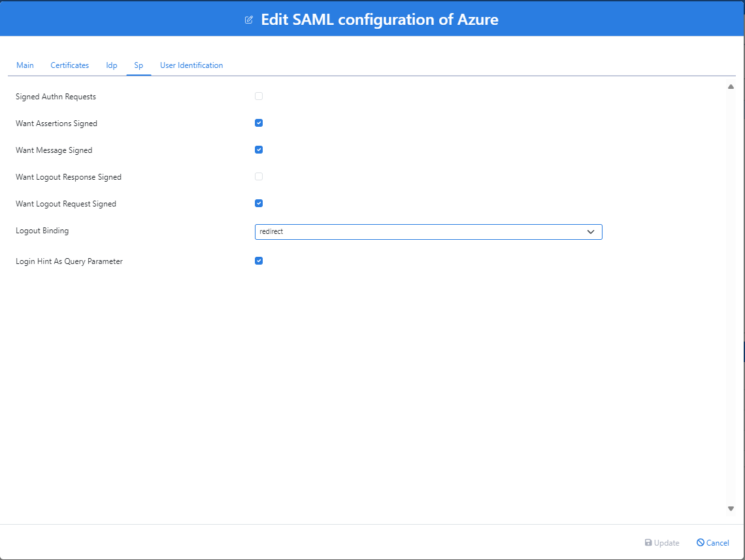The image size is (745, 560).
Task: Click the scrollbar up arrow
Action: click(731, 86)
